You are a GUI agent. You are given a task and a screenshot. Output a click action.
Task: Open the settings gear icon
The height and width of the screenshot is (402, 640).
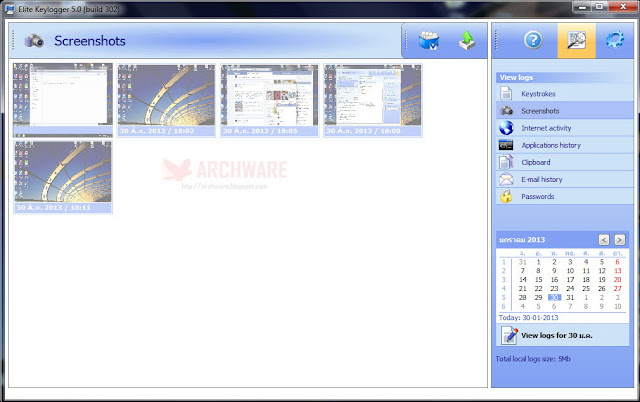pos(615,40)
